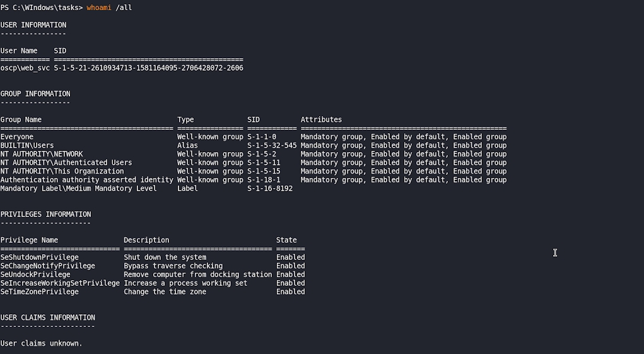Screen dimensions: 644x354
Task: Click Enabled state for SeUndockPrivilege
Action: [x=290, y=274]
